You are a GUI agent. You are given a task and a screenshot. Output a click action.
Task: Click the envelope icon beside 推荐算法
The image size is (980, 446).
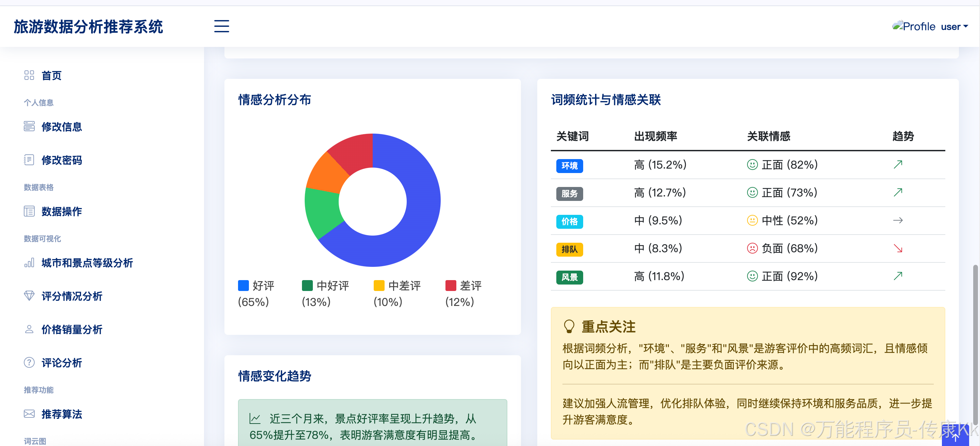[x=29, y=414]
